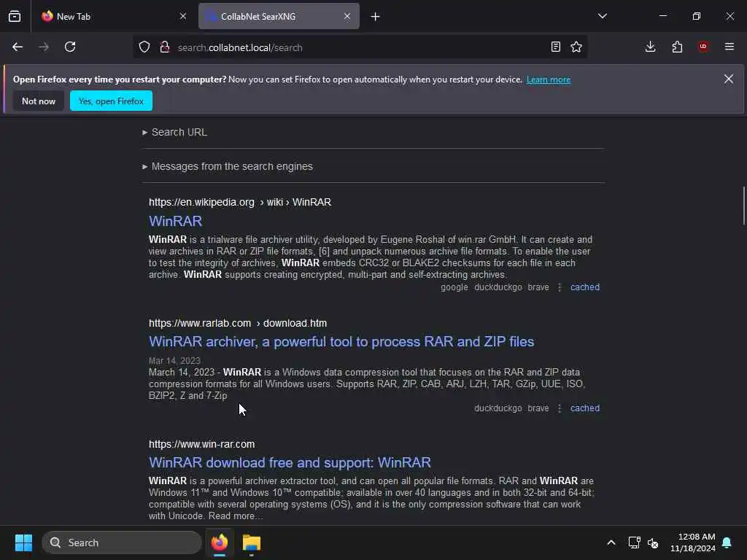
Task: Go back to the previous page
Action: [x=18, y=47]
